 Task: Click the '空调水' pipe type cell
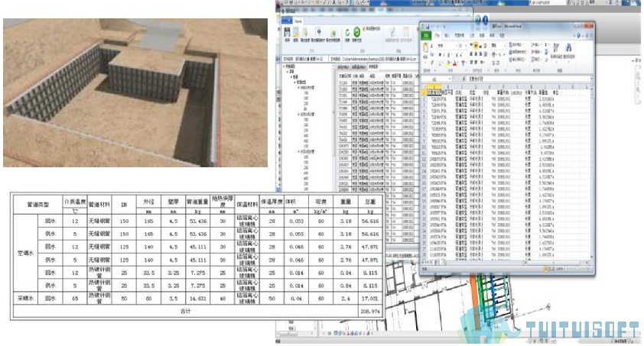[x=25, y=253]
